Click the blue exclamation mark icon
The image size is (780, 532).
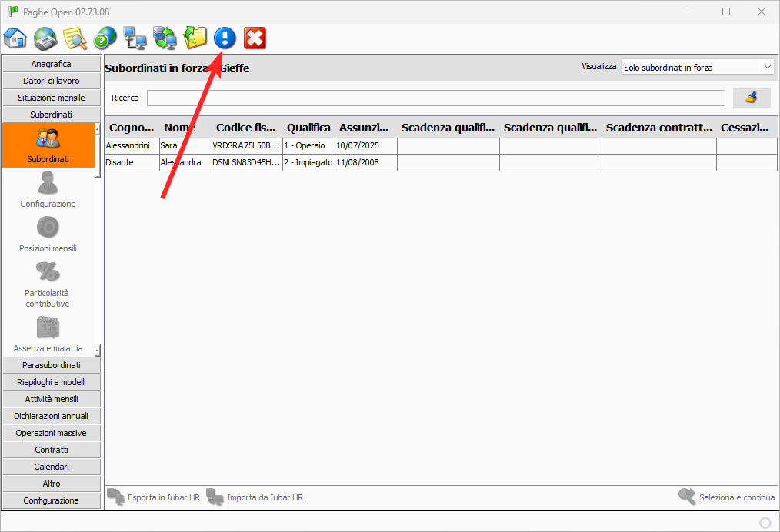225,38
